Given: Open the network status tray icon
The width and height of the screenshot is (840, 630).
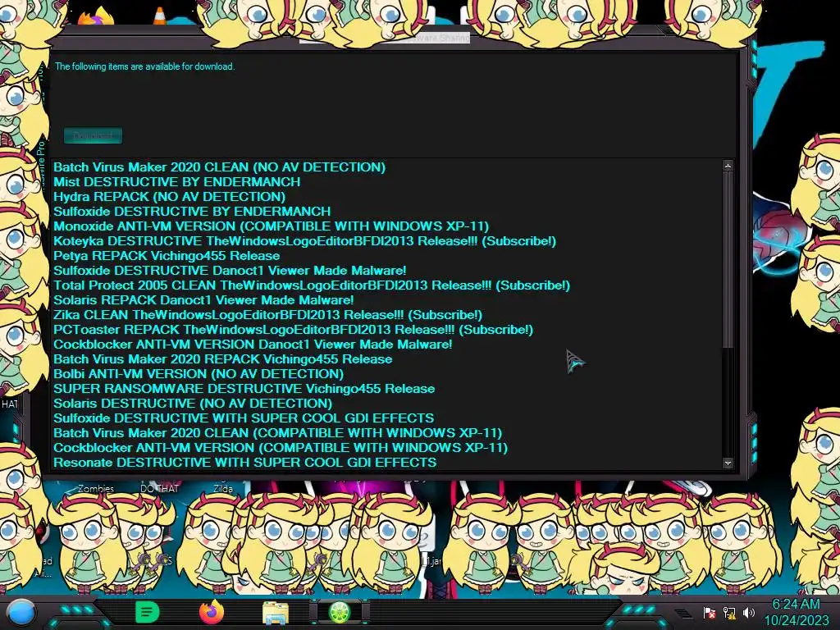Looking at the screenshot, I should [x=729, y=612].
